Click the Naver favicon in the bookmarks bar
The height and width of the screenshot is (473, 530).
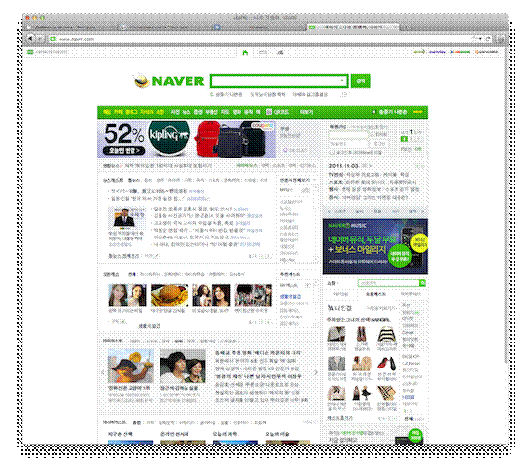tap(30, 52)
